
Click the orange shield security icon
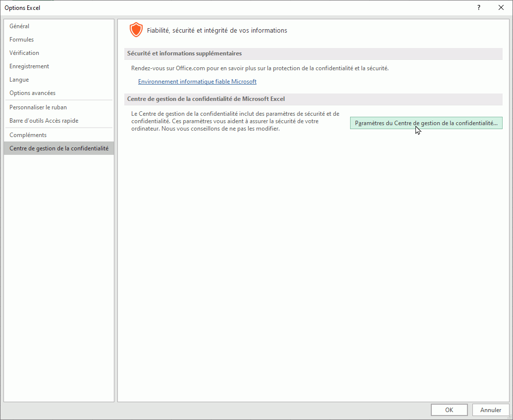click(x=136, y=30)
